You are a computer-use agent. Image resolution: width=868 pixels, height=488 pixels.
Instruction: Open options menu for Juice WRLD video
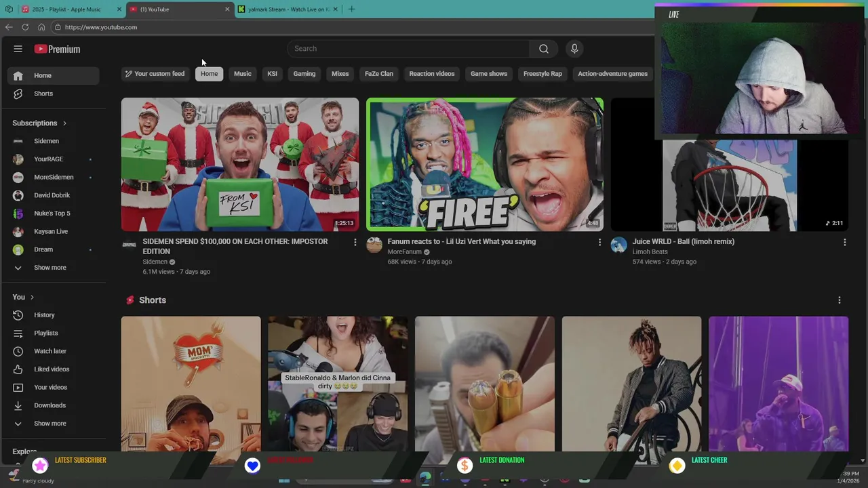tap(844, 242)
